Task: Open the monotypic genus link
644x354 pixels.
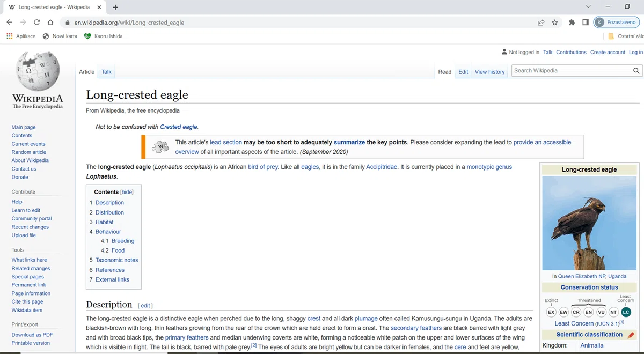Action: 489,167
